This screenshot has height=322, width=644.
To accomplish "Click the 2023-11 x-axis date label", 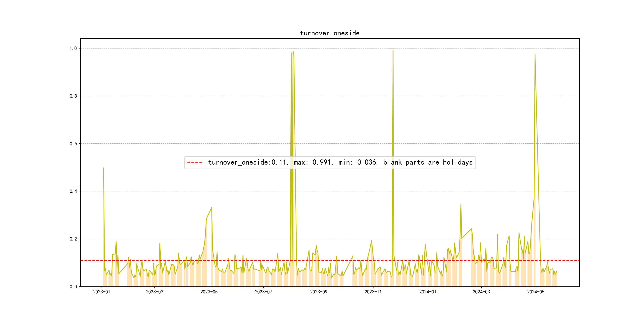I will [x=373, y=292].
